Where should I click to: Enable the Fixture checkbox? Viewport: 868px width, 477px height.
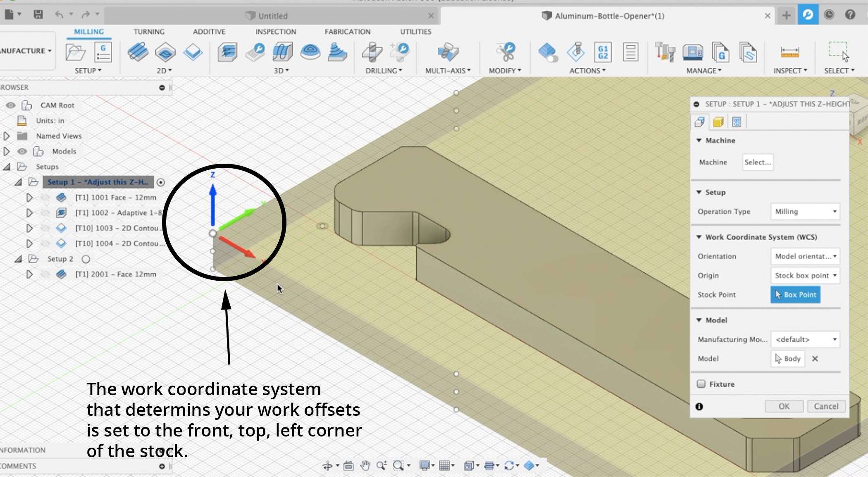point(701,384)
